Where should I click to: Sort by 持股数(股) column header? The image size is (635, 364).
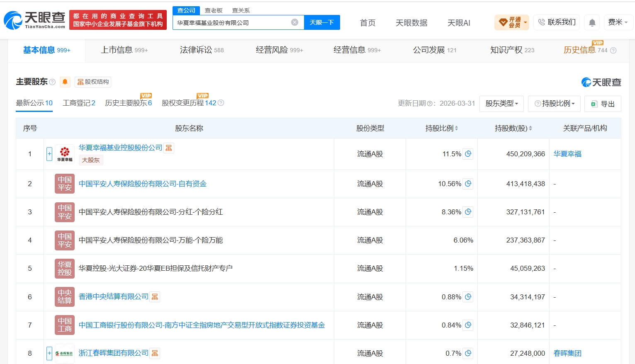pos(513,129)
